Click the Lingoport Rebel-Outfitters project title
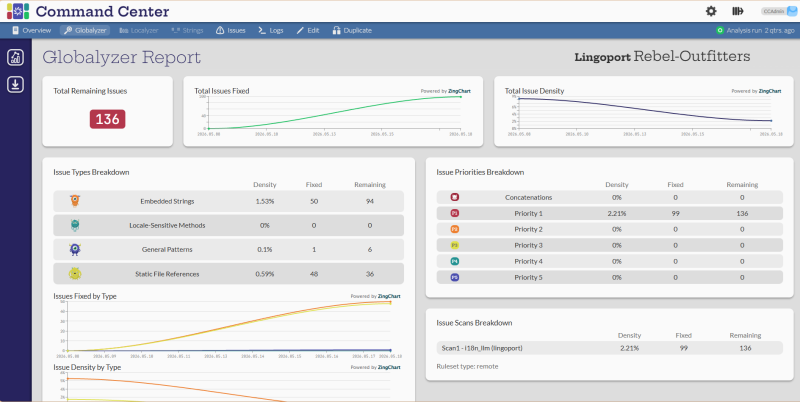Viewport: 800px width, 402px height. [x=662, y=56]
